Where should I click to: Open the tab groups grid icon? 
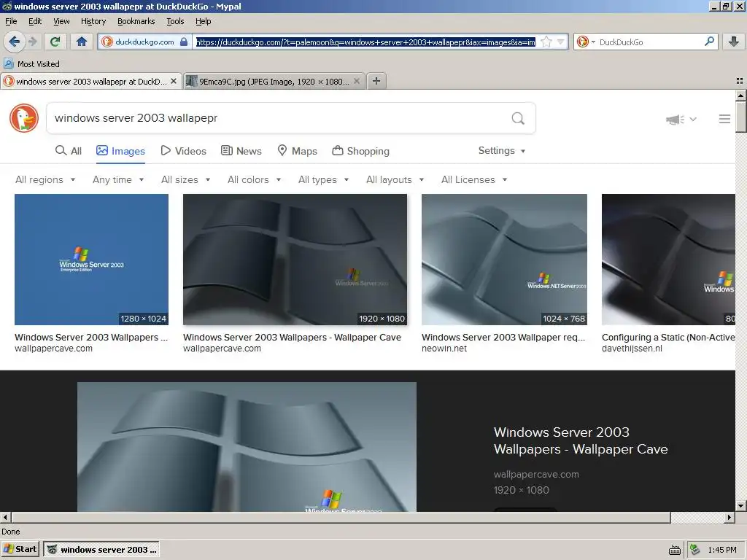point(740,82)
